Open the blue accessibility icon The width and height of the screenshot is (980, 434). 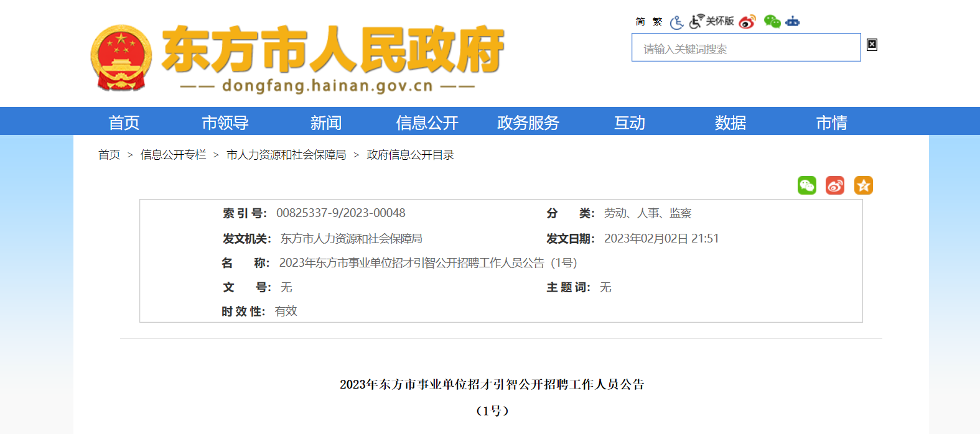[677, 22]
